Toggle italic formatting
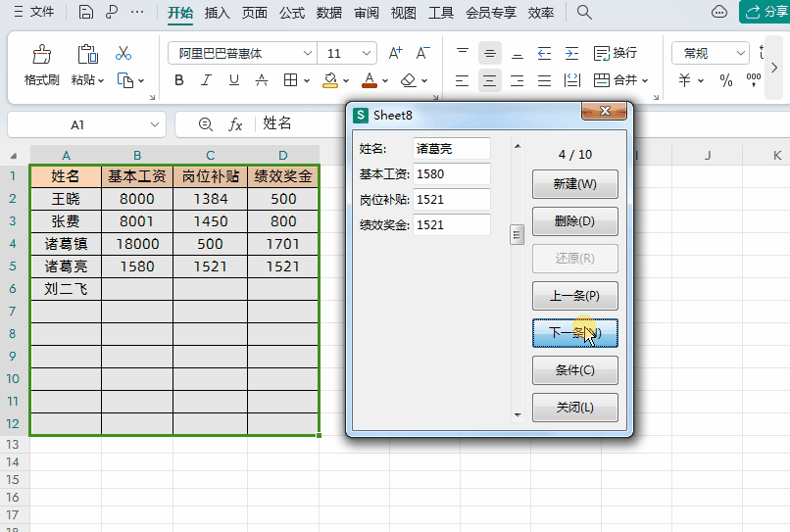Screen dimensions: 790x532 (206, 80)
